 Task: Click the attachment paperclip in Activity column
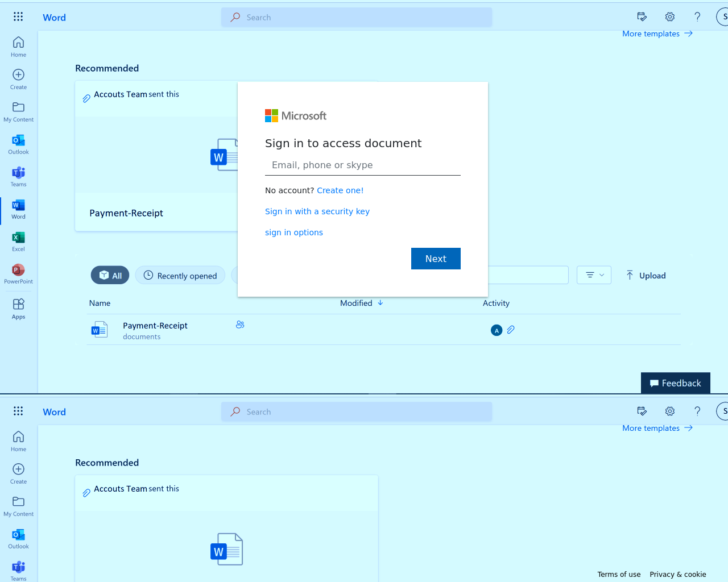(x=511, y=330)
